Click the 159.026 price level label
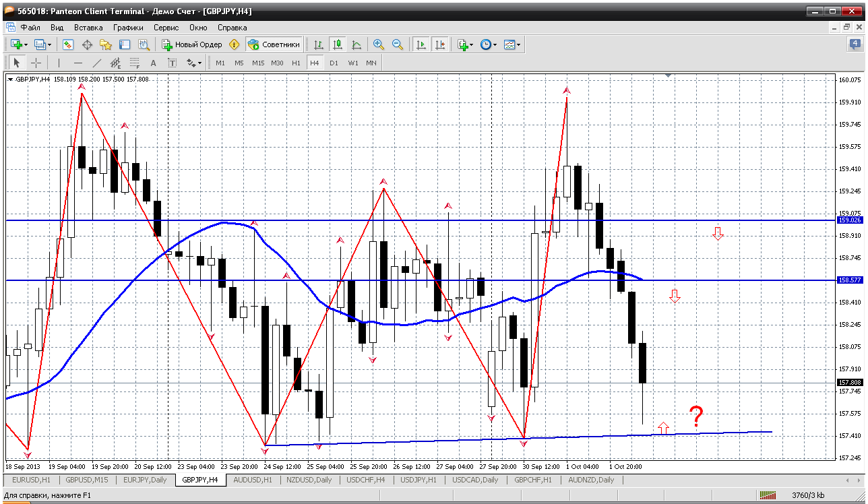 (x=849, y=220)
